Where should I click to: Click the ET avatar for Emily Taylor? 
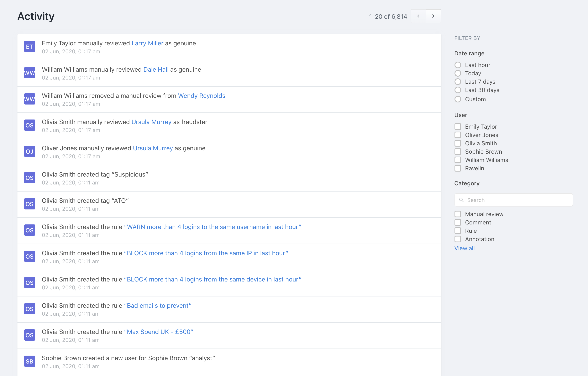click(30, 47)
